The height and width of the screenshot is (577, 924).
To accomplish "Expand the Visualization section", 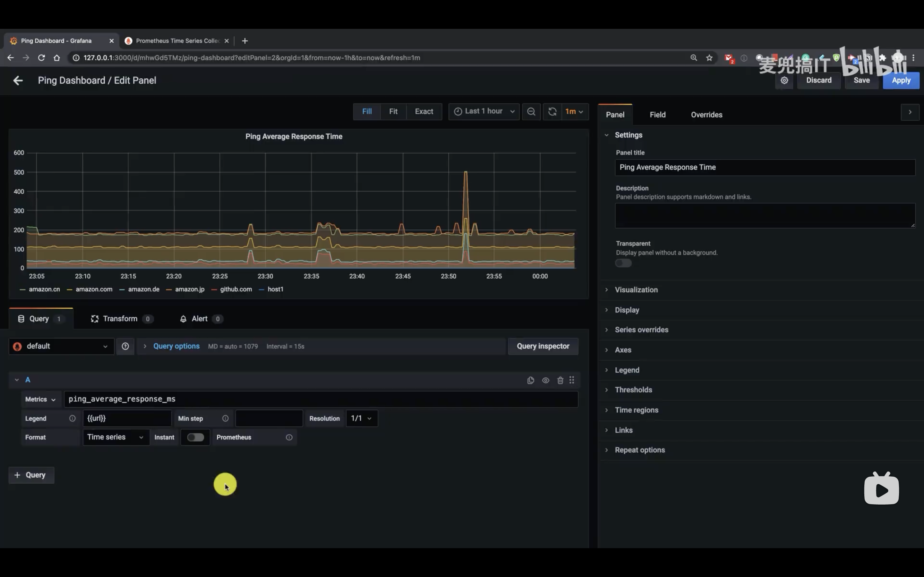I will 636,290.
